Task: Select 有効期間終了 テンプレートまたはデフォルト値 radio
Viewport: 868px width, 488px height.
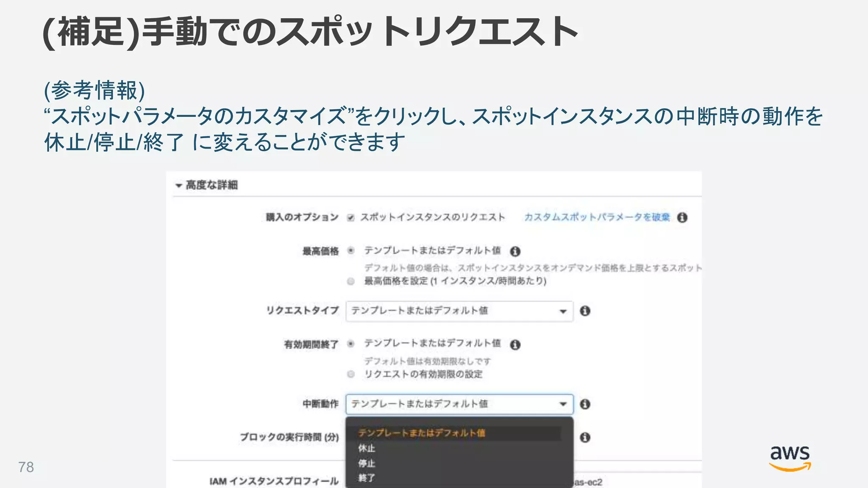Action: (x=351, y=344)
